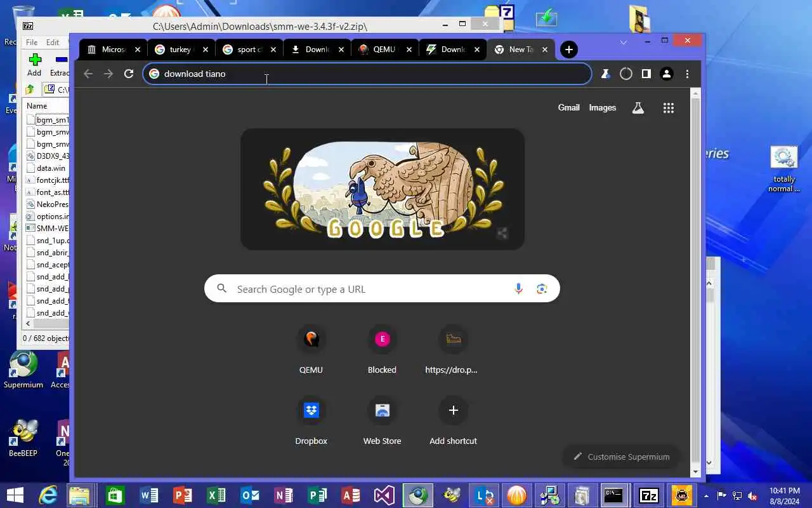The width and height of the screenshot is (812, 508).
Task: Open a new tab with plus button
Action: (569, 50)
